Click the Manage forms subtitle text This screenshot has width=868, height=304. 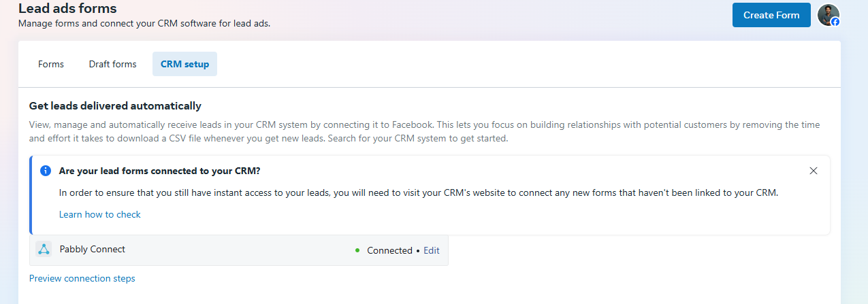click(x=144, y=23)
